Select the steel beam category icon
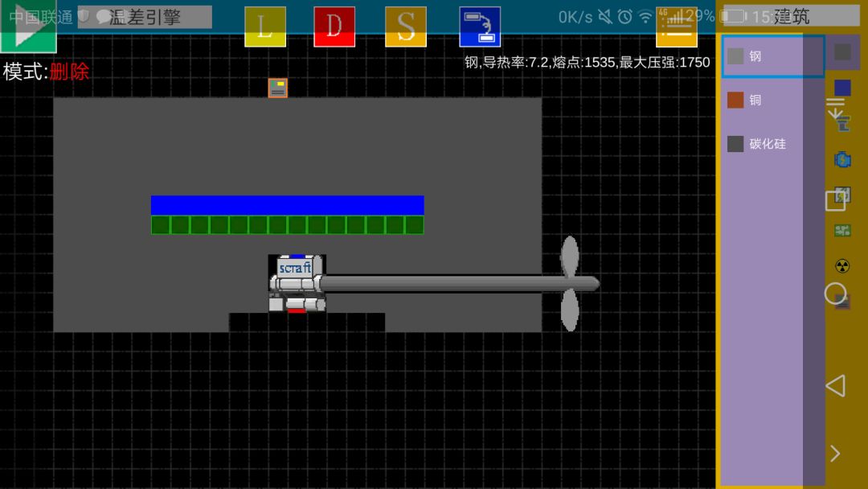 842,124
